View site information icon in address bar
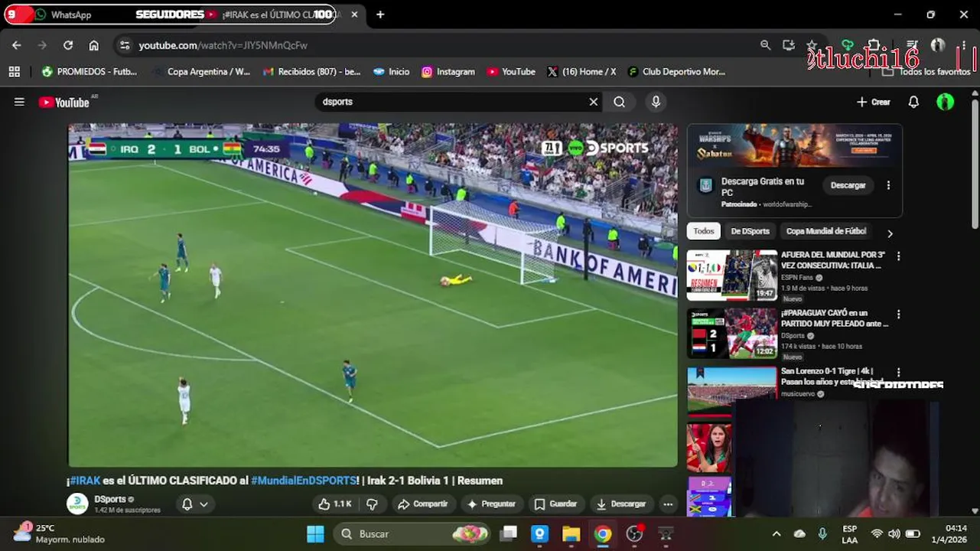 click(x=125, y=45)
